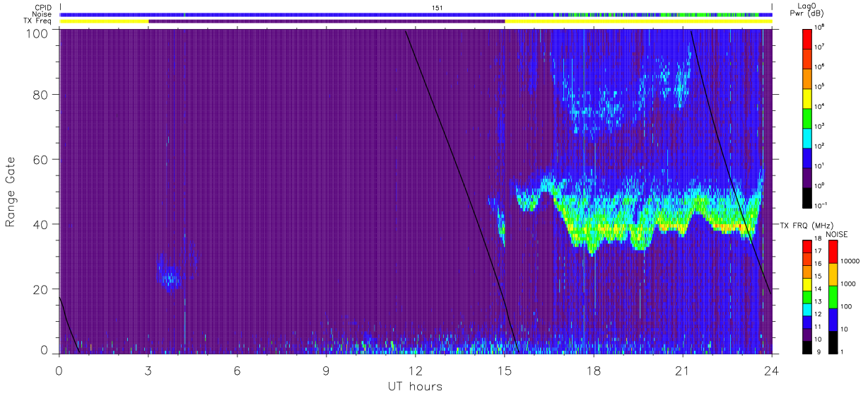The width and height of the screenshot is (868, 401).
Task: Select the red segment of TX FRQ colorbar
Action: (x=807, y=245)
